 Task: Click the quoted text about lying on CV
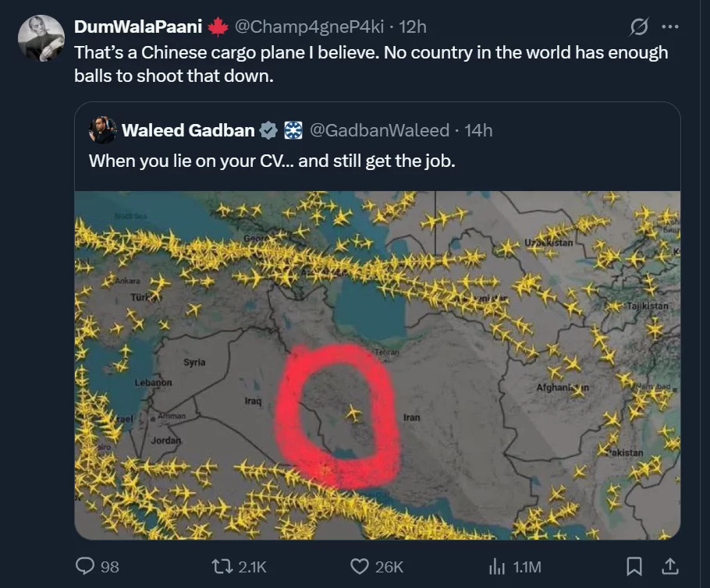coord(272,161)
